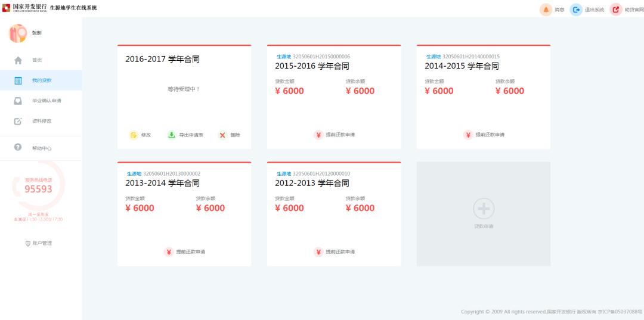Open 资料修改 in the sidebar
The height and width of the screenshot is (320, 644).
[42, 121]
